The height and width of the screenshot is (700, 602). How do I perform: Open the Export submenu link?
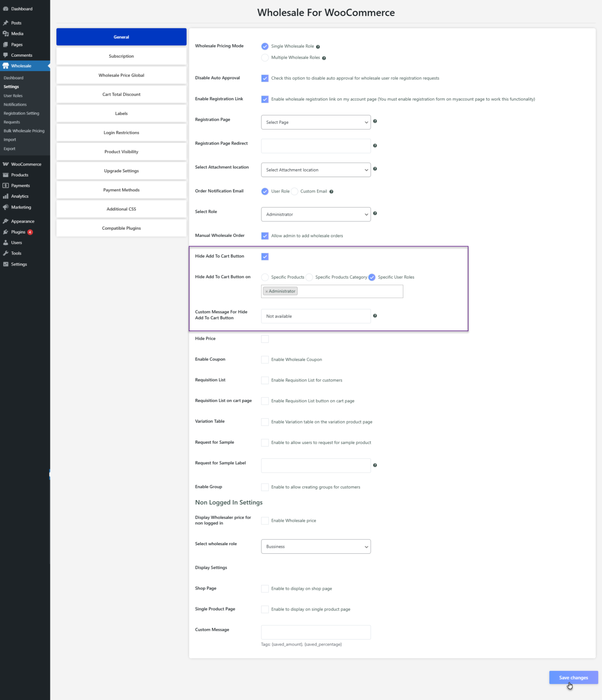point(9,148)
